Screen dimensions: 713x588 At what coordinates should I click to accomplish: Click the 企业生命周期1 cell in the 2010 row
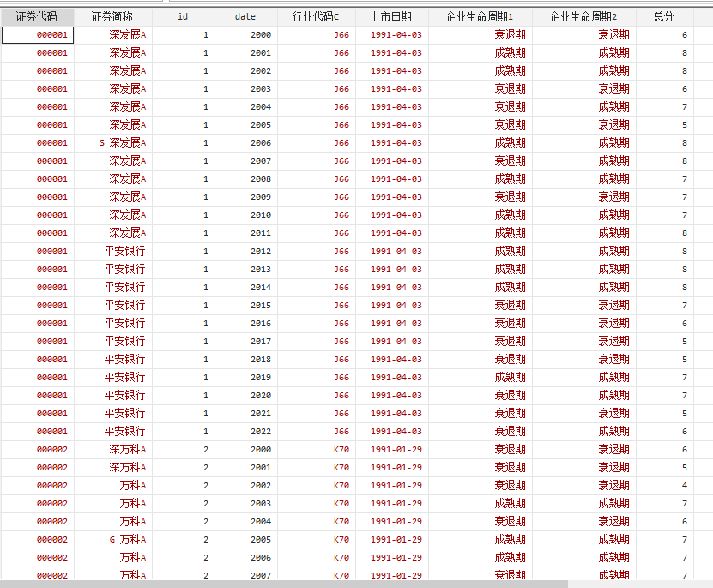point(510,215)
